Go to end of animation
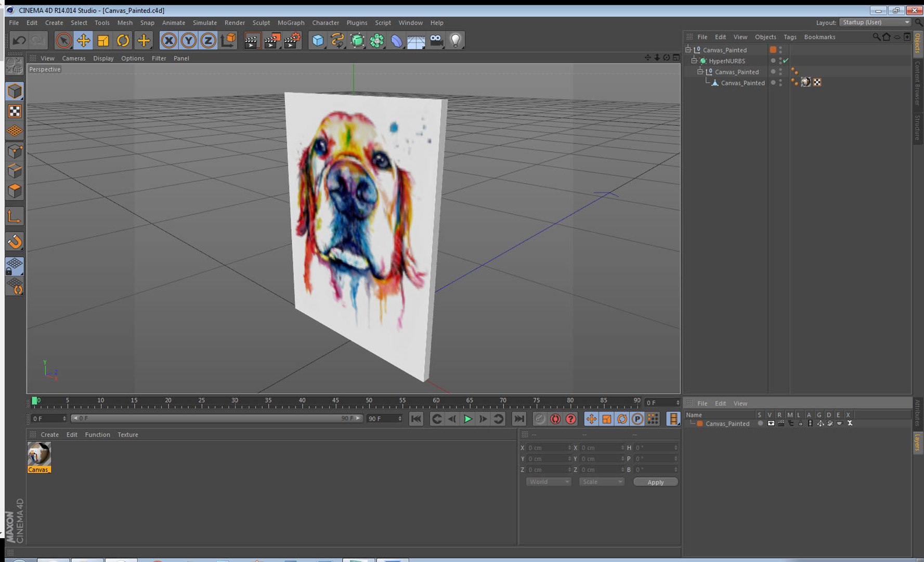The image size is (924, 562). click(x=519, y=419)
